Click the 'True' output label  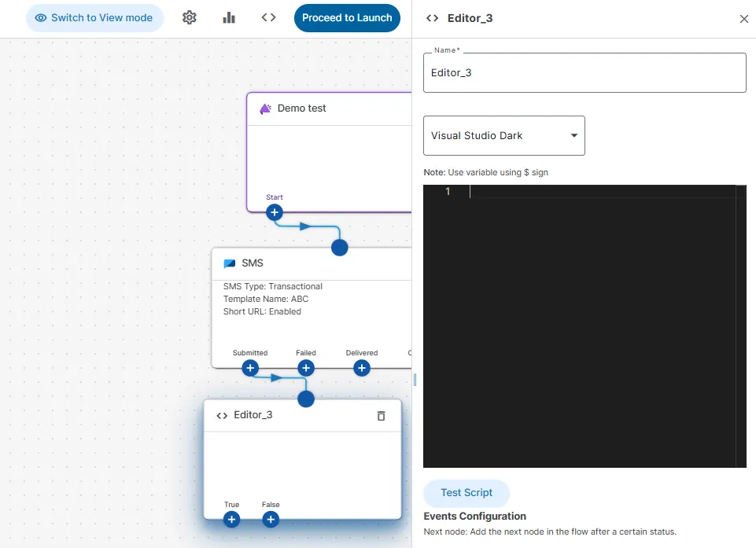point(231,505)
